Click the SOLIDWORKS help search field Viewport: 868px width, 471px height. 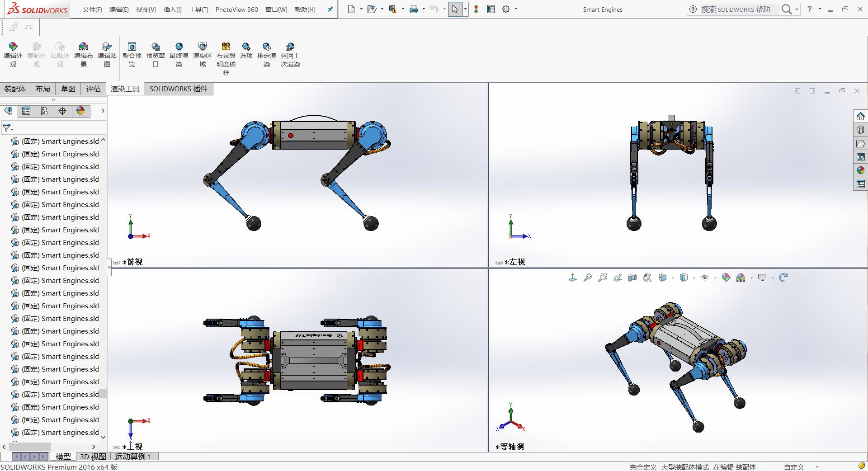pyautogui.click(x=735, y=9)
